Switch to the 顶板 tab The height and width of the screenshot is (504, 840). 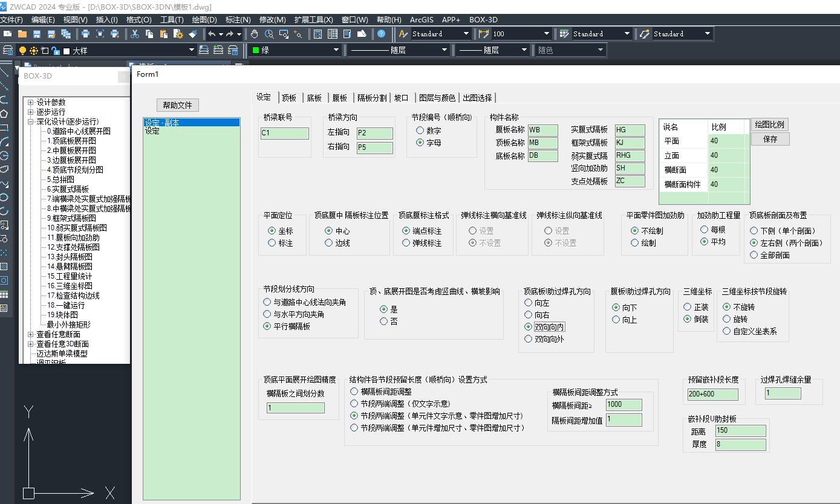tap(289, 98)
